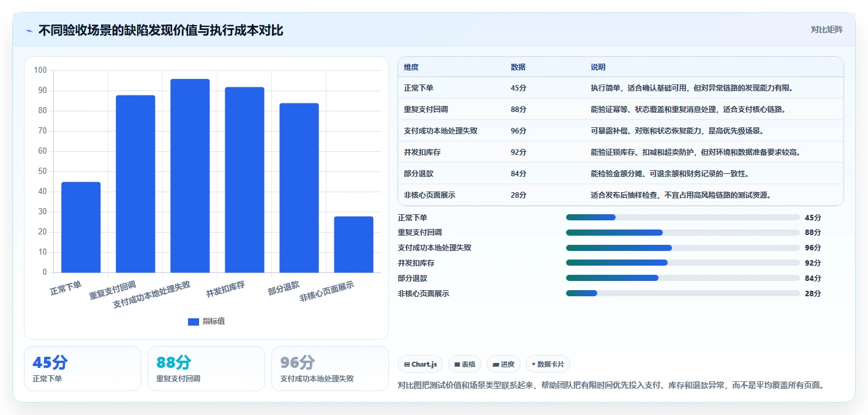Viewport: 868px width, 415px height.
Task: Click the 并发扣库存 progress bar
Action: 683,263
